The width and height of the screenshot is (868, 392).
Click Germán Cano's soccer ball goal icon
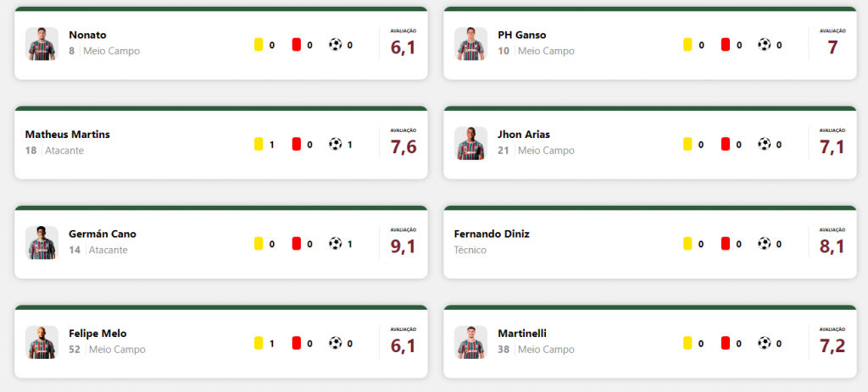(336, 243)
